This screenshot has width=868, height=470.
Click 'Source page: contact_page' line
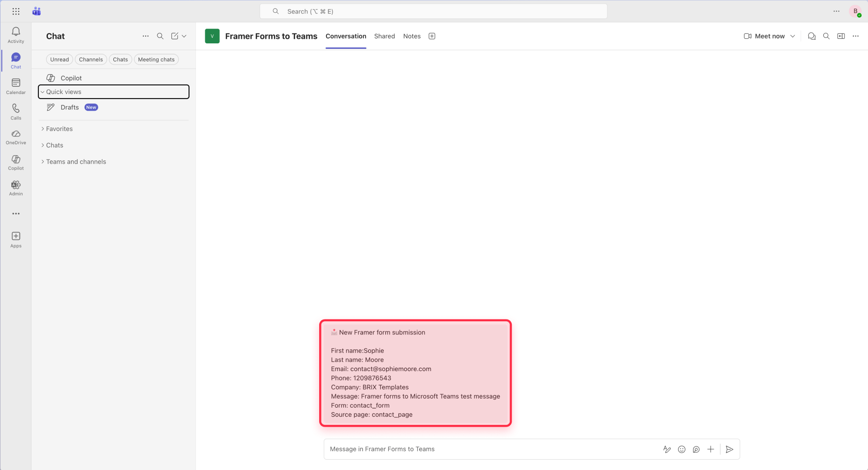pos(372,414)
